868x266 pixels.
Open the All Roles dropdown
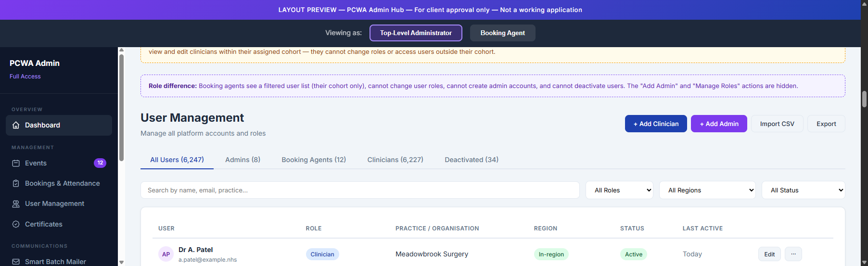(619, 190)
